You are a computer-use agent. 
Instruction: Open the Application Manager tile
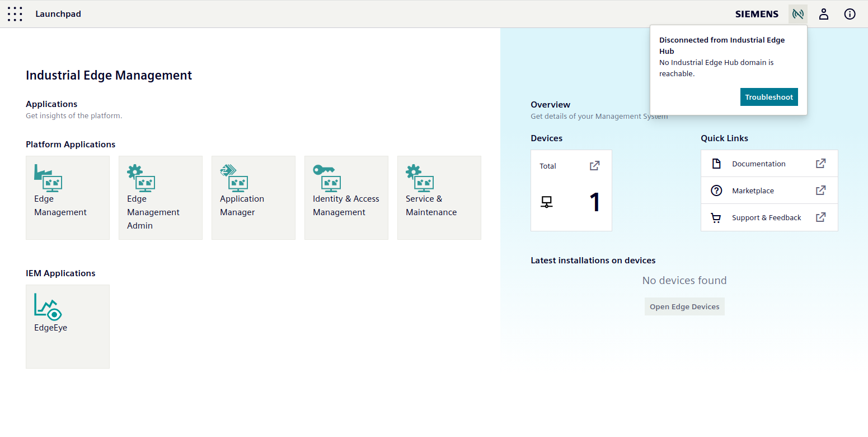(x=254, y=198)
